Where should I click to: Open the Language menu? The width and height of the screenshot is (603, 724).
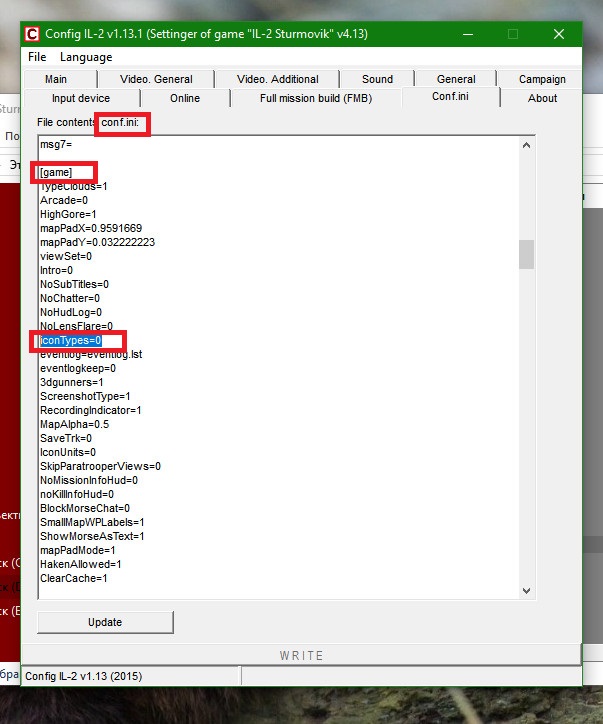pyautogui.click(x=86, y=57)
